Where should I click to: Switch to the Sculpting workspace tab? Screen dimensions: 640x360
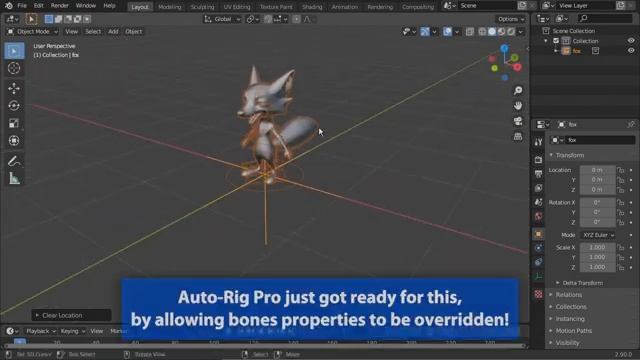202,7
